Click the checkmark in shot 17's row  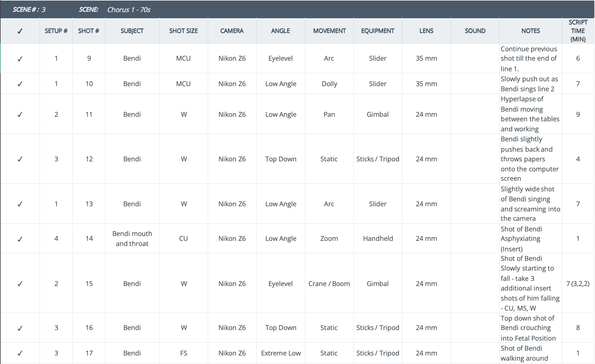[x=20, y=353]
